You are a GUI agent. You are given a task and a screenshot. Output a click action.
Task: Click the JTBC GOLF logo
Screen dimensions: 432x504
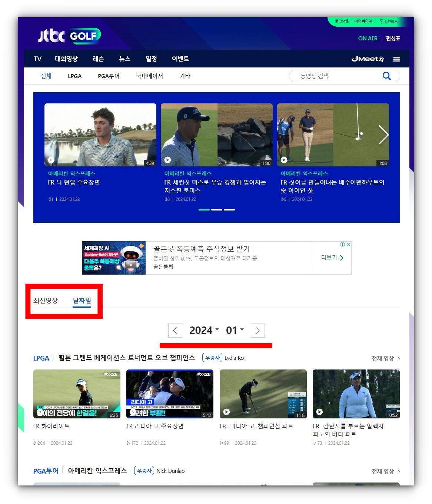coord(69,35)
